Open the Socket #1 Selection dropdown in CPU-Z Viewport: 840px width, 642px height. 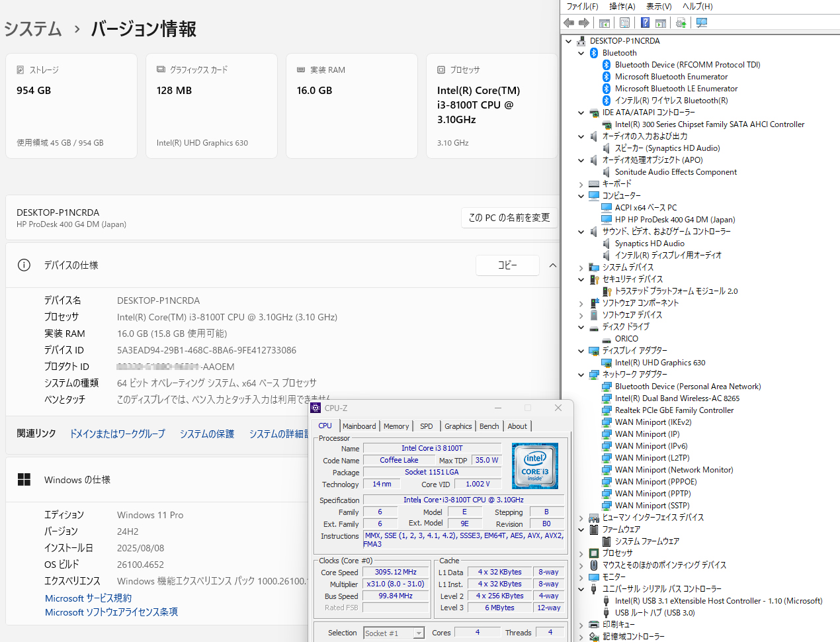point(419,633)
